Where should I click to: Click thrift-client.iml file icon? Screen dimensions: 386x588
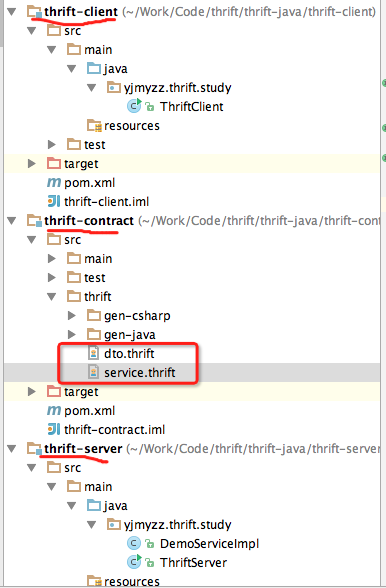tap(54, 201)
